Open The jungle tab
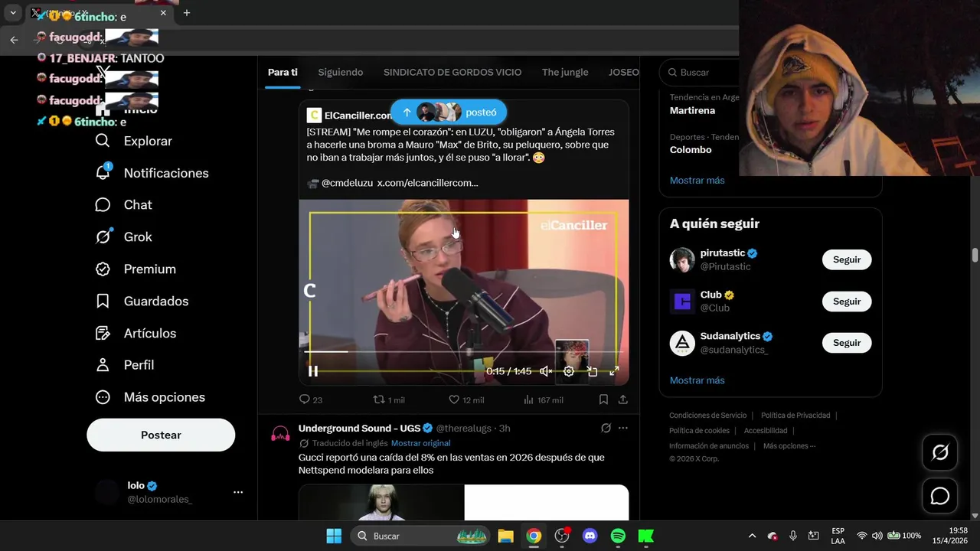This screenshot has width=980, height=551. click(565, 72)
